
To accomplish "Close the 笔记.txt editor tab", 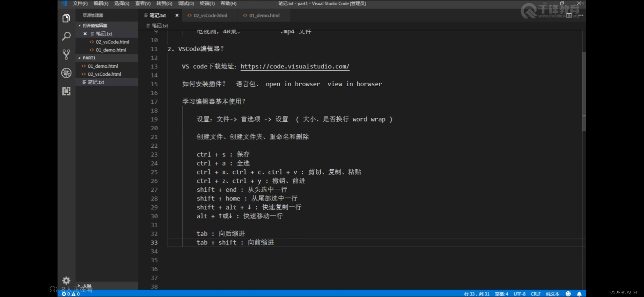I will [x=177, y=15].
